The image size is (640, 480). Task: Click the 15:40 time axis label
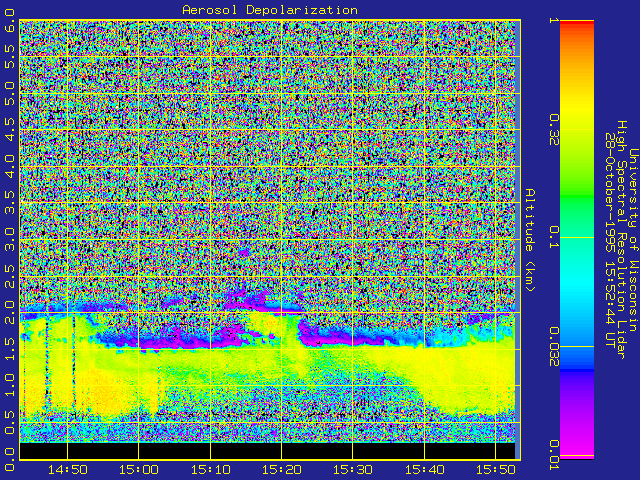coord(424,470)
